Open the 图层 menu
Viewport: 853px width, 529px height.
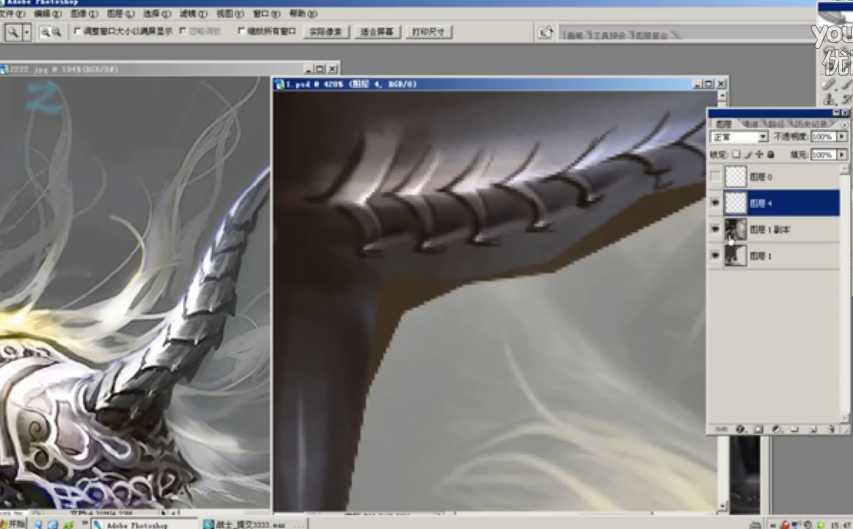(x=120, y=14)
